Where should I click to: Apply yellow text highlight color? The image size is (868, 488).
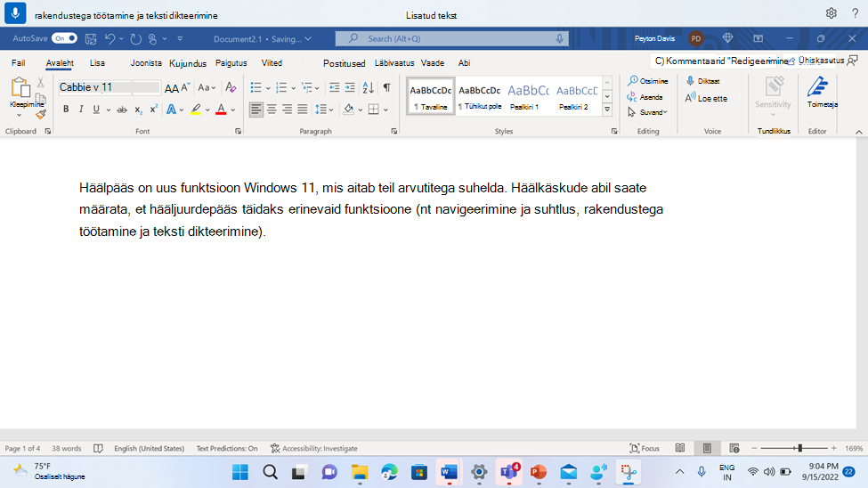click(196, 110)
